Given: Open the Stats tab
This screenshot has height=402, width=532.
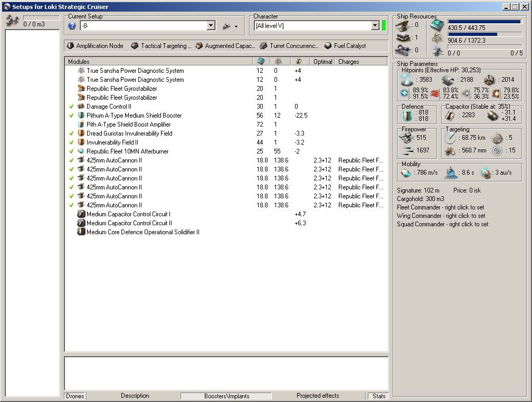Looking at the screenshot, I should pos(378,396).
